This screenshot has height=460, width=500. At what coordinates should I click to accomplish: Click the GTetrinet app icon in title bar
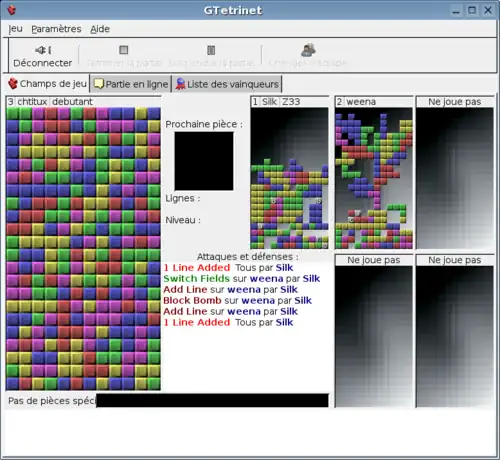[x=12, y=10]
